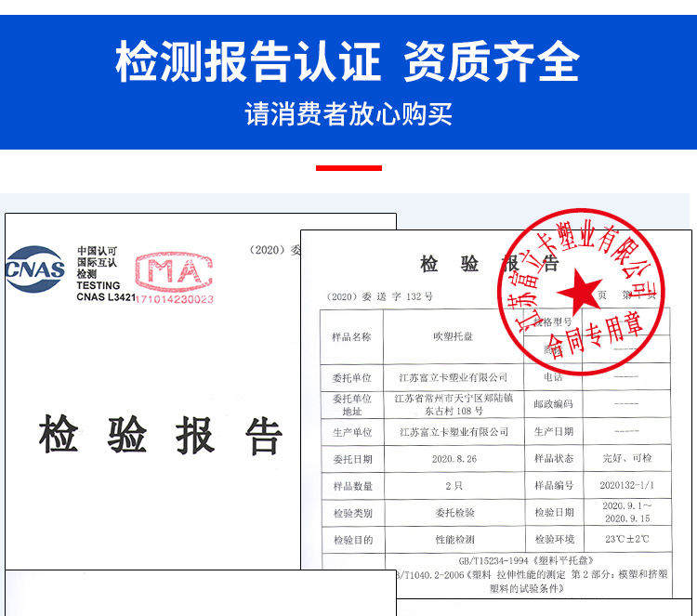Click the 委托单位 row label
Image resolution: width=697 pixels, height=616 pixels.
point(351,378)
